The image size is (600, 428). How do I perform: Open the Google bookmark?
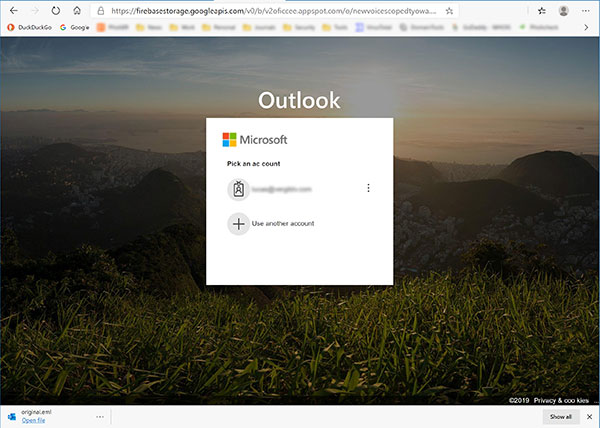tap(75, 27)
